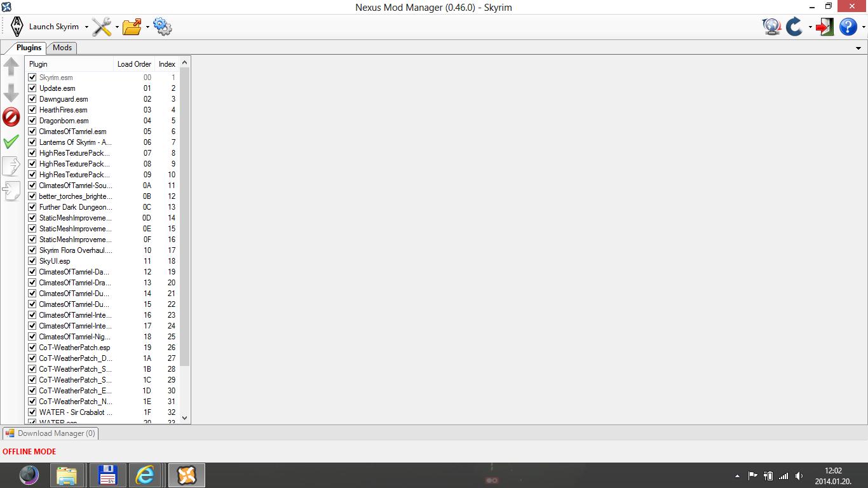Click the Nexus Mod Manager title bar icon
Image resolution: width=868 pixels, height=488 pixels.
point(6,7)
